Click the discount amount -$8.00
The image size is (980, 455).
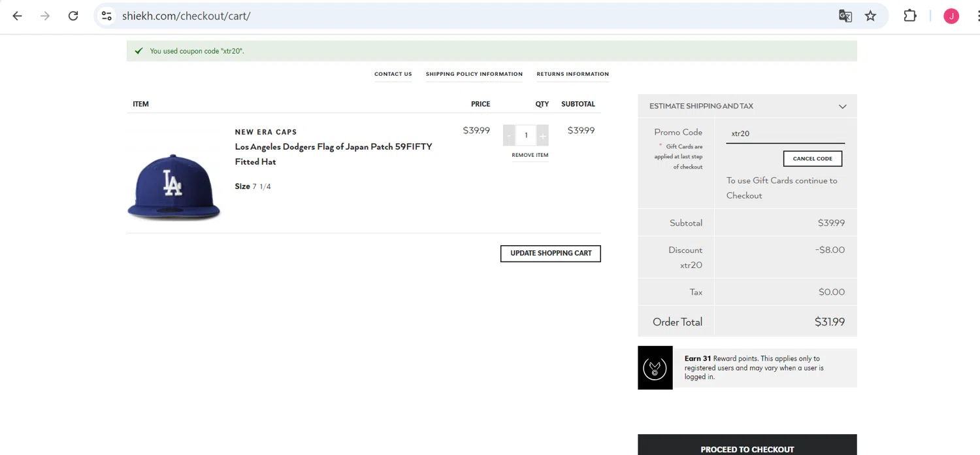pos(830,250)
